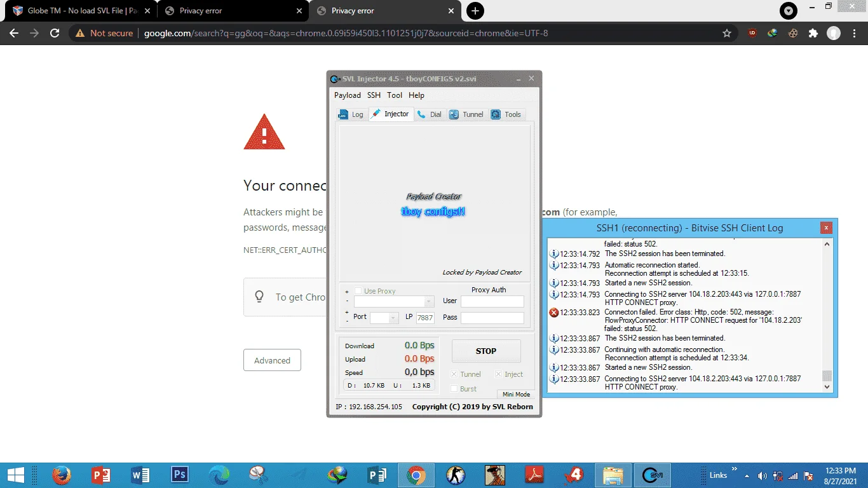Open the SSH menu in SVL Injector
The width and height of the screenshot is (868, 488).
point(374,95)
